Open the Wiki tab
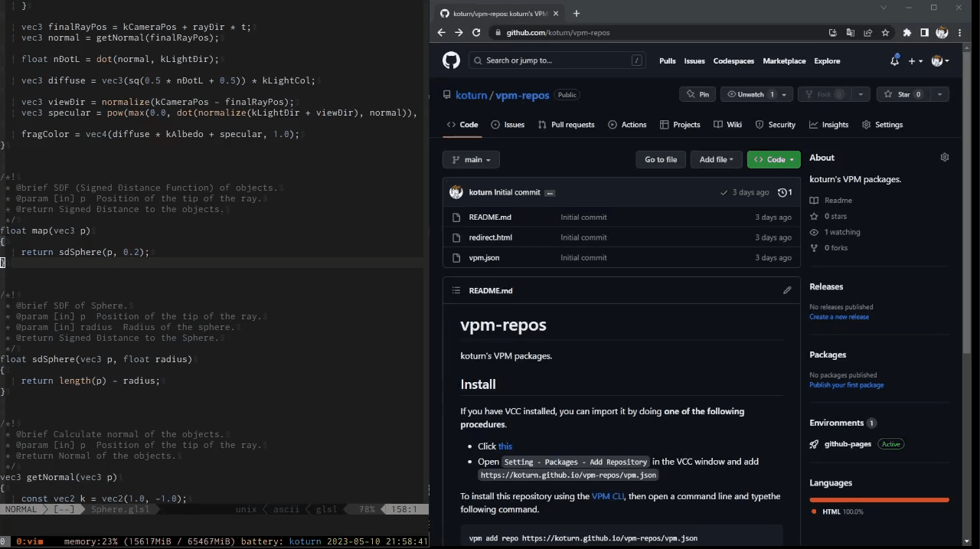Viewport: 980px width, 549px height. click(727, 125)
